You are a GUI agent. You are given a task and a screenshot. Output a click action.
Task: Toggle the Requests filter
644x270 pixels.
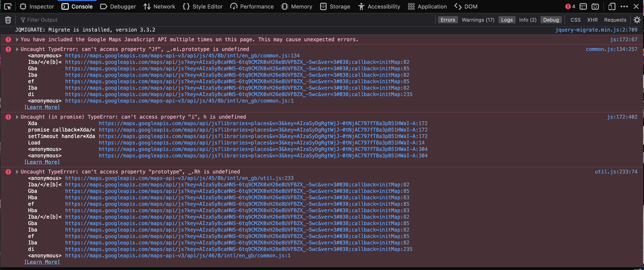tap(615, 20)
